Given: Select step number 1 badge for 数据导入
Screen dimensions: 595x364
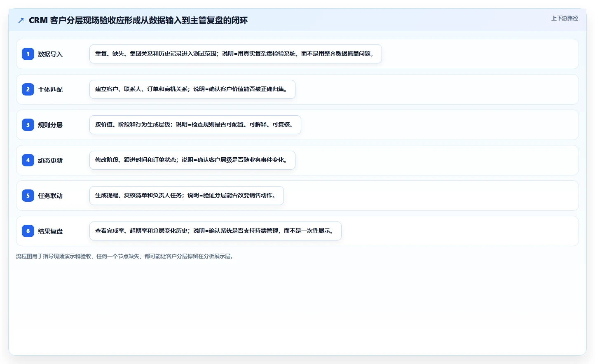Looking at the screenshot, I should 28,54.
